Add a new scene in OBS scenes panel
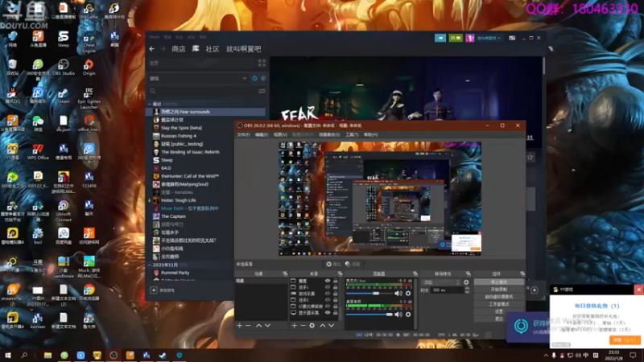Image resolution: width=644 pixels, height=362 pixels. click(x=239, y=326)
